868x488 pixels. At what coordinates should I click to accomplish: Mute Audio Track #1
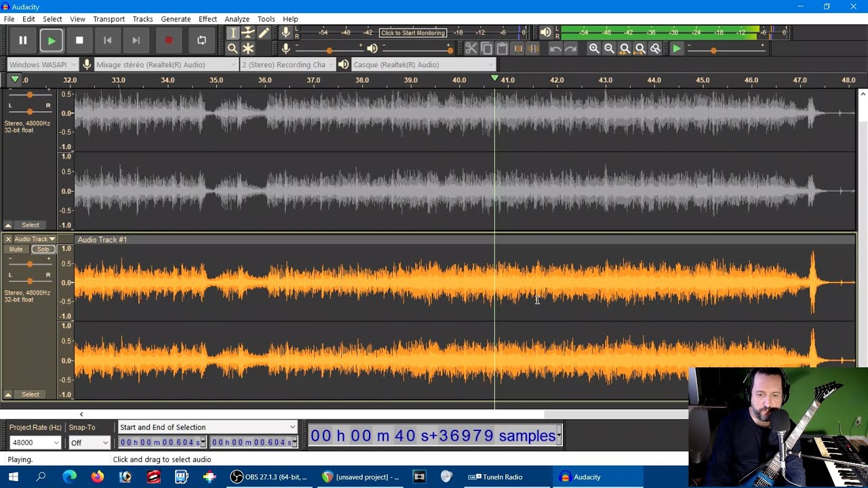[16, 249]
